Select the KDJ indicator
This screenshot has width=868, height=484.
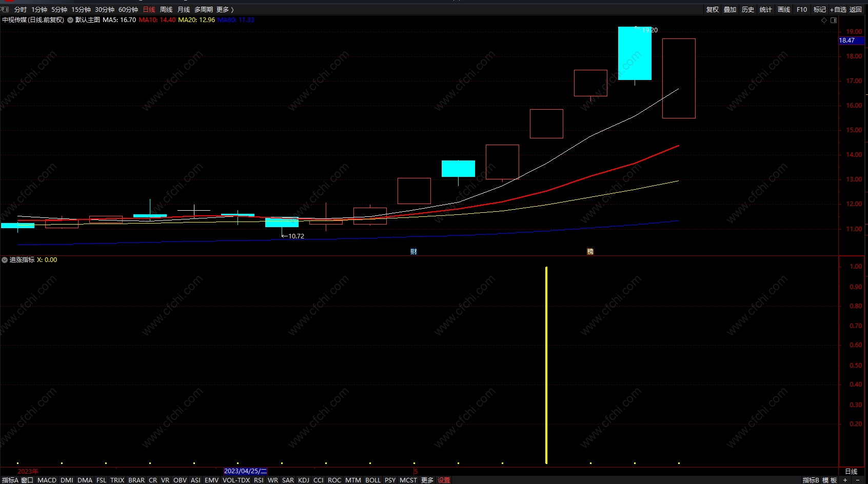point(304,480)
